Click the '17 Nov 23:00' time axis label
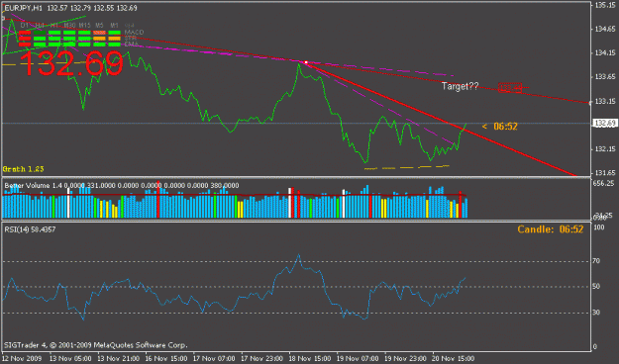The height and width of the screenshot is (364, 619). tap(261, 358)
